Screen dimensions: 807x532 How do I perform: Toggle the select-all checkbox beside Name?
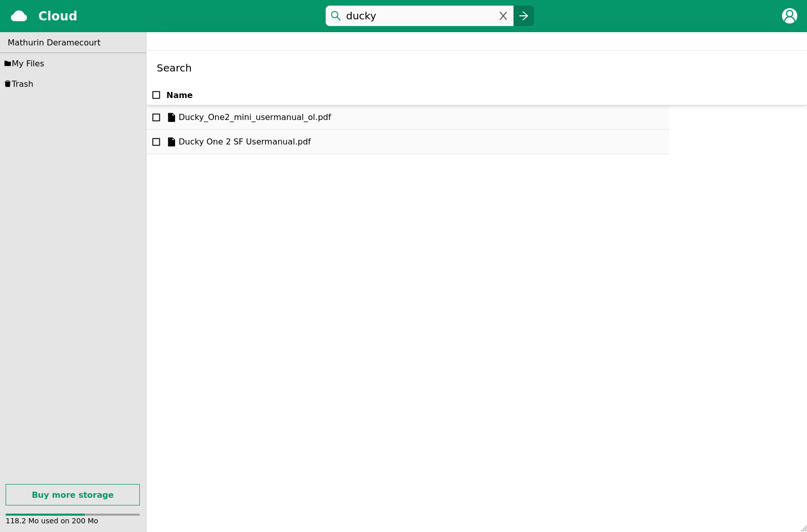tap(156, 95)
